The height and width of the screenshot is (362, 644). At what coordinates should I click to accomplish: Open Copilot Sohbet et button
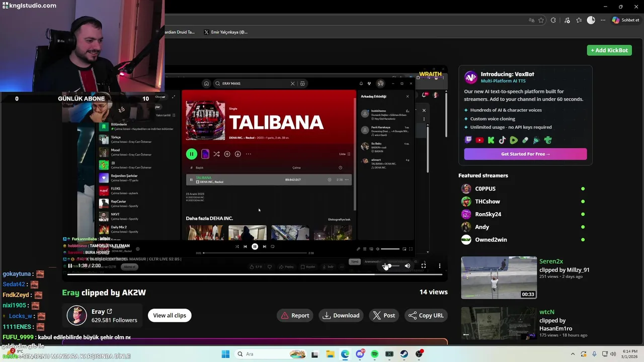pyautogui.click(x=626, y=20)
